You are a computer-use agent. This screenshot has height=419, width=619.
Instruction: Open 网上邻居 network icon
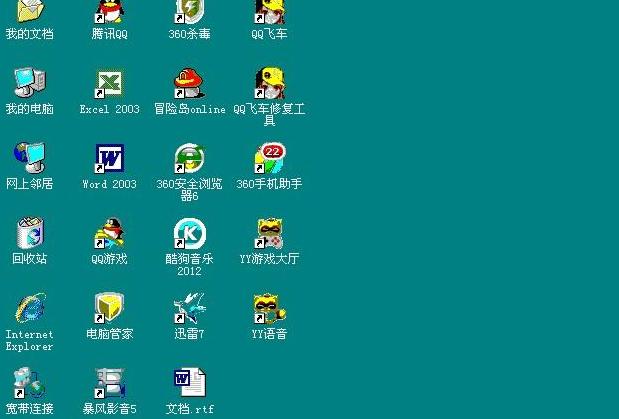click(x=30, y=157)
